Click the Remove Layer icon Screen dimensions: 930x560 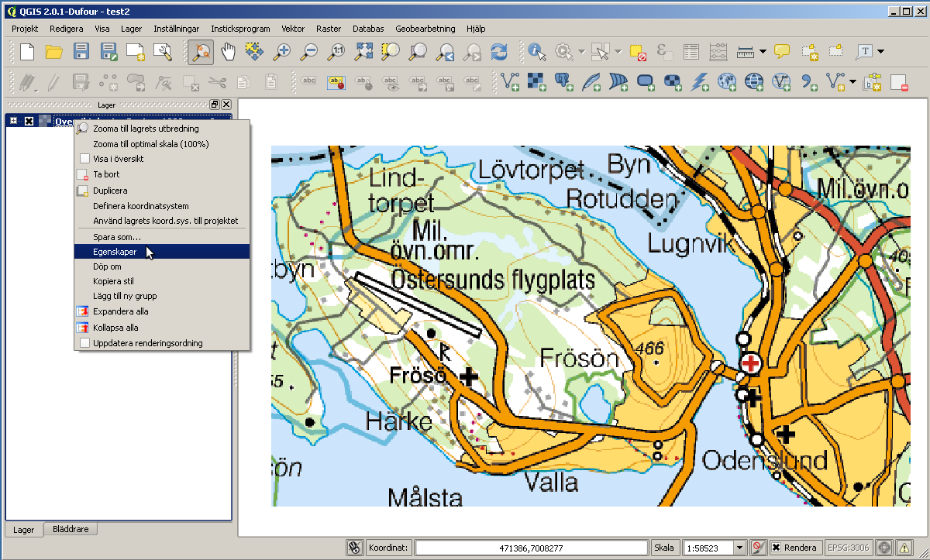click(899, 81)
